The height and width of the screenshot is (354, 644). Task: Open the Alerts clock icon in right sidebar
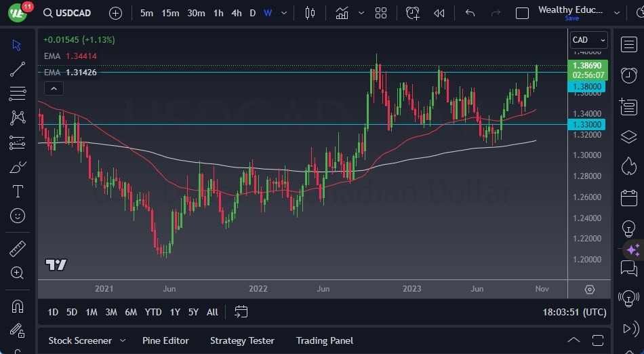[628, 75]
